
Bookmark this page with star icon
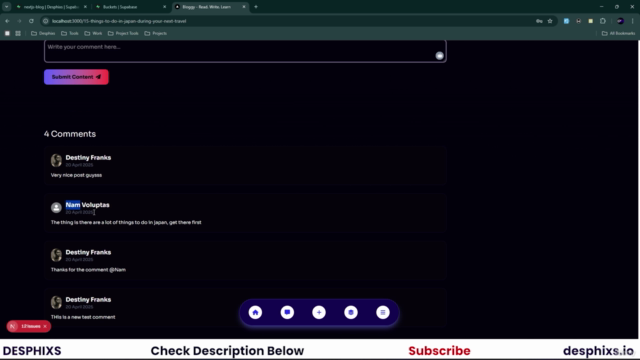[x=550, y=21]
